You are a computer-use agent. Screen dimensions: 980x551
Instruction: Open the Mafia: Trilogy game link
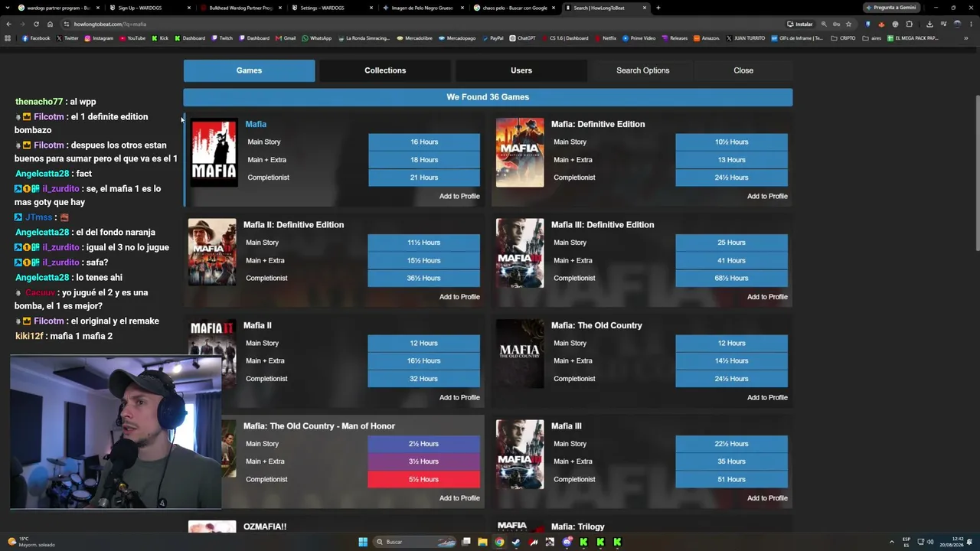[577, 527]
